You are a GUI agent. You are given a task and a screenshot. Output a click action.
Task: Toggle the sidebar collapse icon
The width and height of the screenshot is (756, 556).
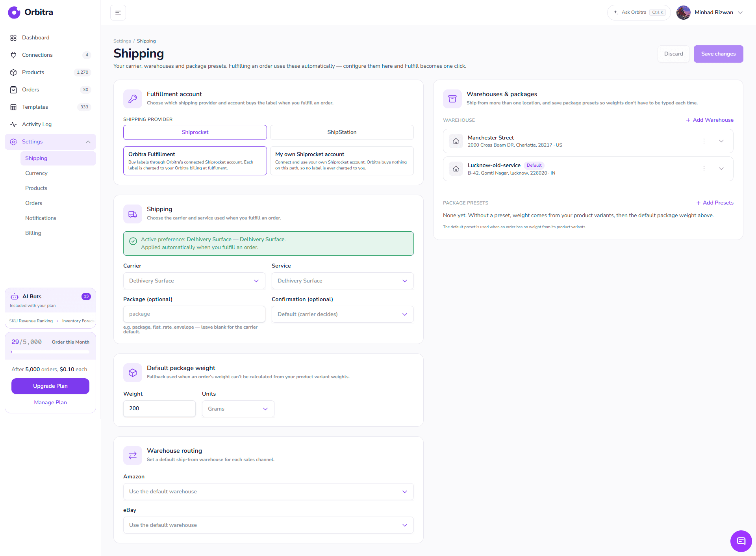(x=118, y=13)
